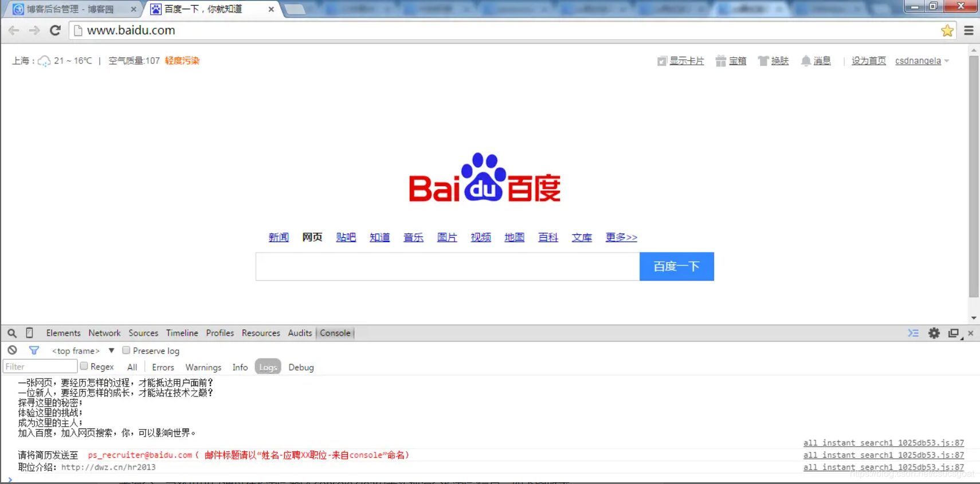Open the <top frame> context dropdown
Viewport: 980px width, 484px height.
[83, 351]
